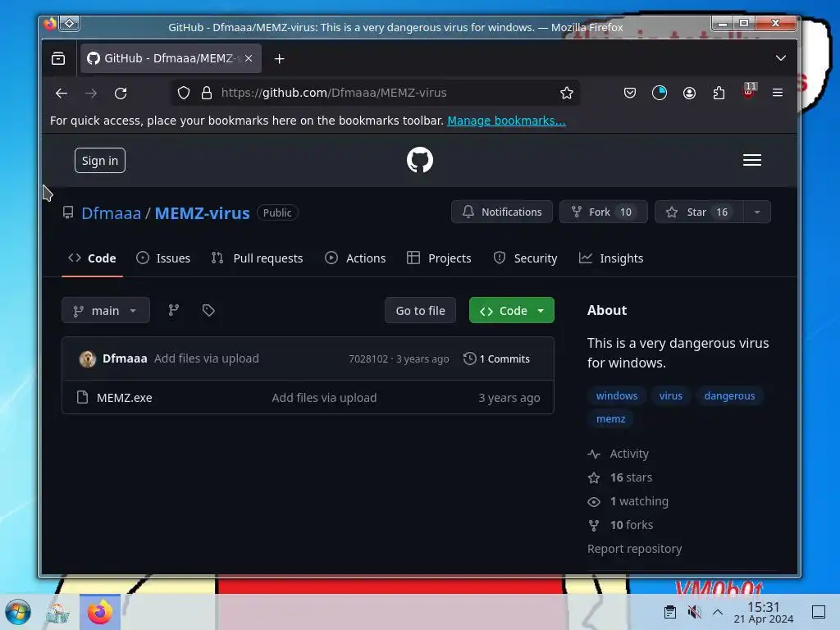This screenshot has height=630, width=840.
Task: View branches via the branch icon
Action: [174, 310]
